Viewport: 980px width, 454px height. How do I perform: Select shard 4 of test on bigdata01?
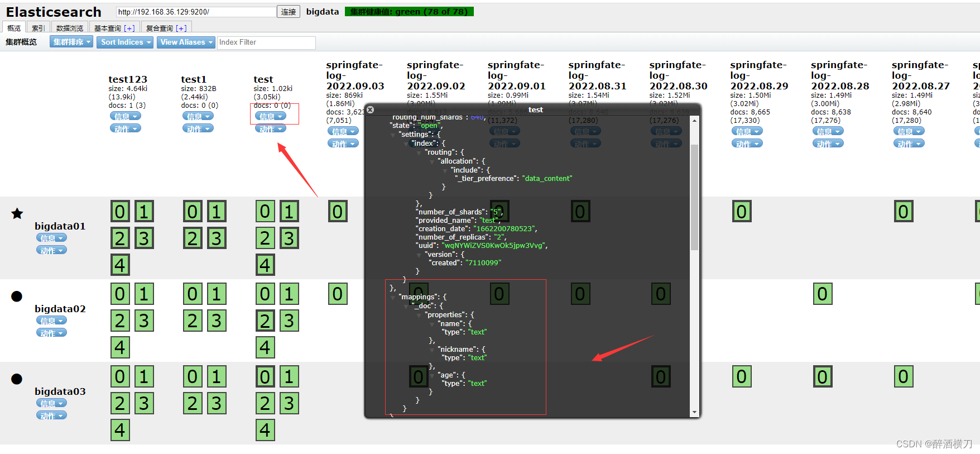click(x=265, y=265)
